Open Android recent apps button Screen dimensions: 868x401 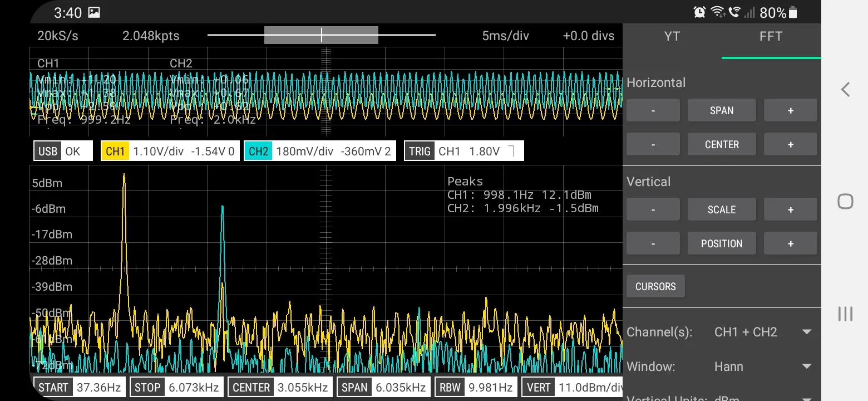pos(845,314)
